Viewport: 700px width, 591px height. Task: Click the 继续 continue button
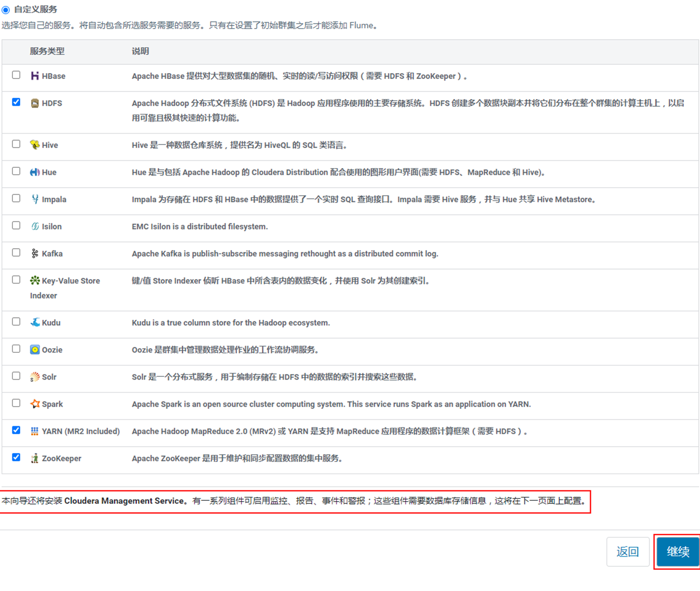click(x=678, y=552)
